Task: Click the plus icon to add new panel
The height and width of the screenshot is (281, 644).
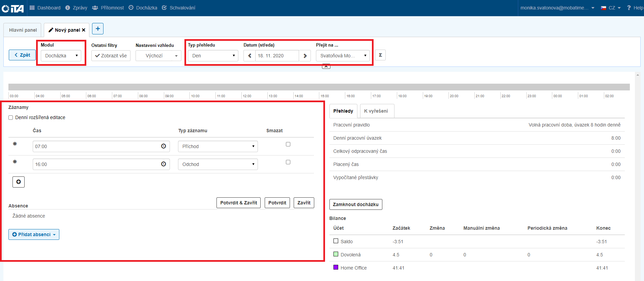Action: point(97,29)
